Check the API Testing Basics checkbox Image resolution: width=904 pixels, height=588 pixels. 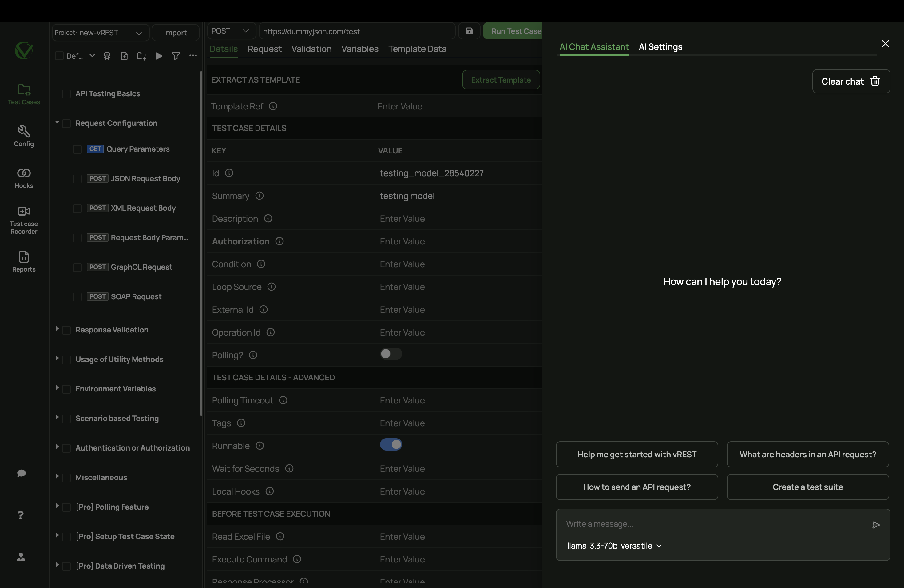click(x=66, y=94)
